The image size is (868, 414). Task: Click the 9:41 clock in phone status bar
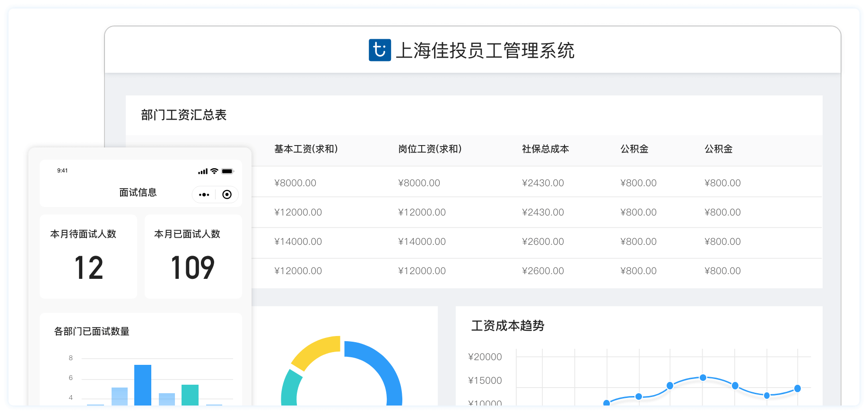pyautogui.click(x=62, y=171)
